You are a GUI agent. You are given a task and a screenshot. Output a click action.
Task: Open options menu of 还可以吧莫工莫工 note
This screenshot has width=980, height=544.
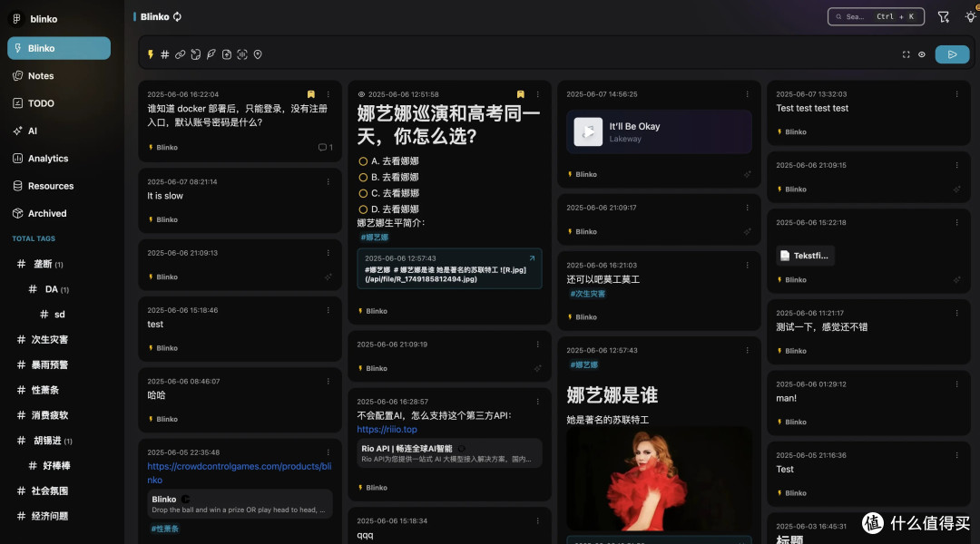(x=747, y=266)
